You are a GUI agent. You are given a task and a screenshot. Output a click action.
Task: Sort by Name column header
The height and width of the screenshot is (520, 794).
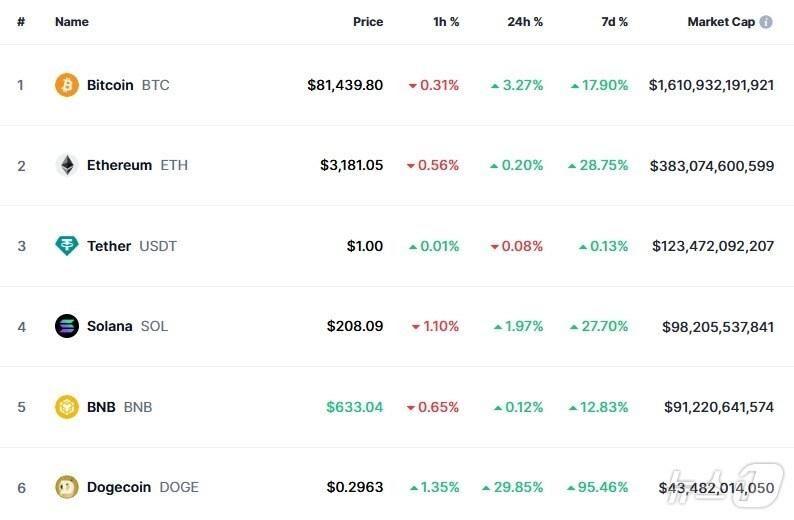pos(72,22)
